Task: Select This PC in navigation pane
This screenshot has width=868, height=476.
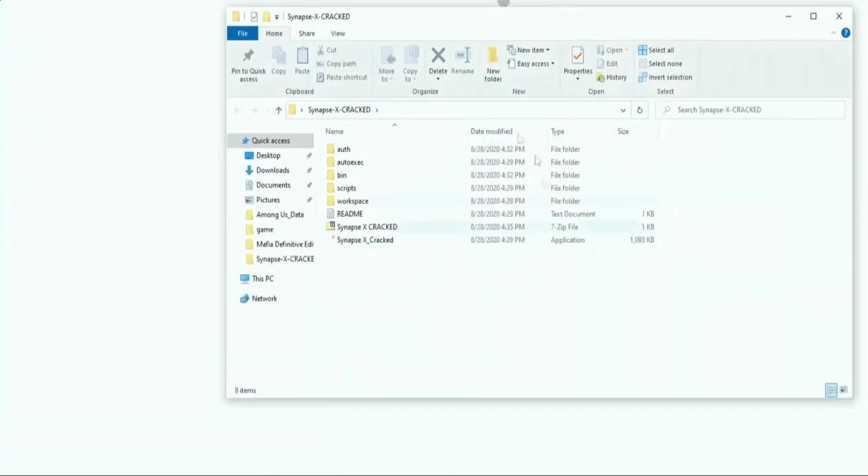Action: pos(262,279)
